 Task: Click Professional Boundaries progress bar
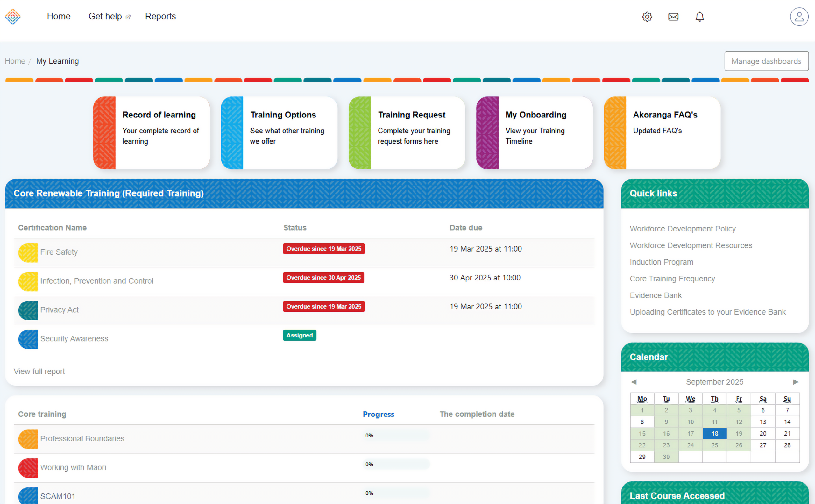tap(396, 435)
